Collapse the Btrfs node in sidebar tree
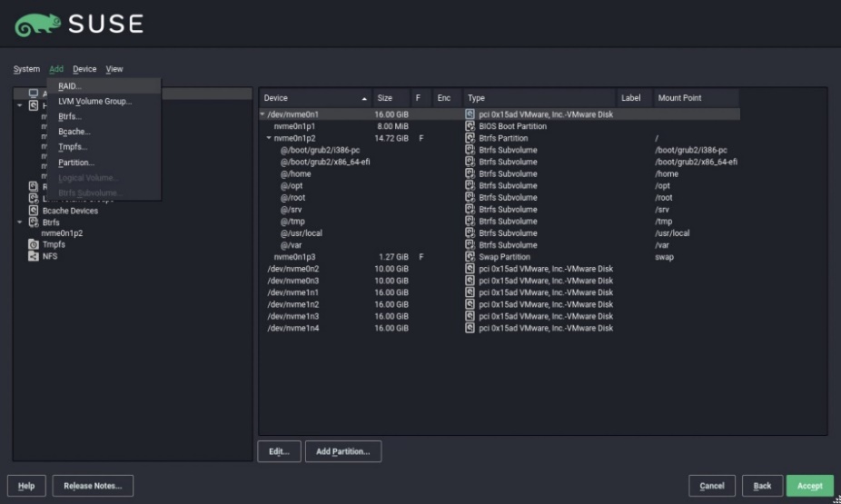841x504 pixels. [x=20, y=222]
